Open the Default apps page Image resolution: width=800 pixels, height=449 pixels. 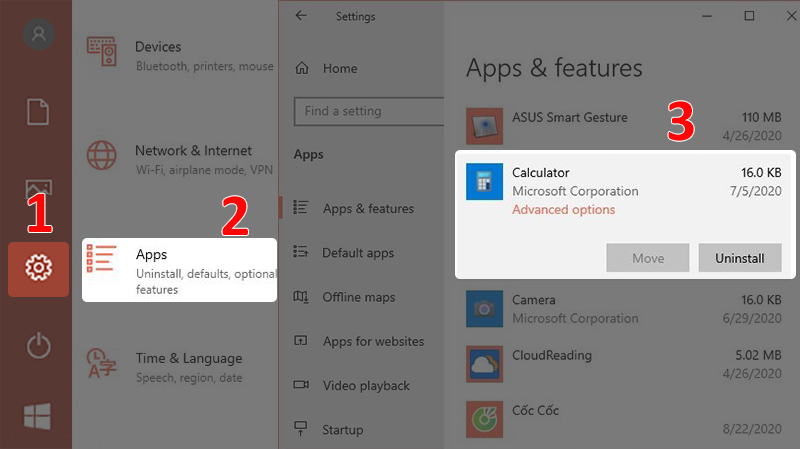pos(357,253)
